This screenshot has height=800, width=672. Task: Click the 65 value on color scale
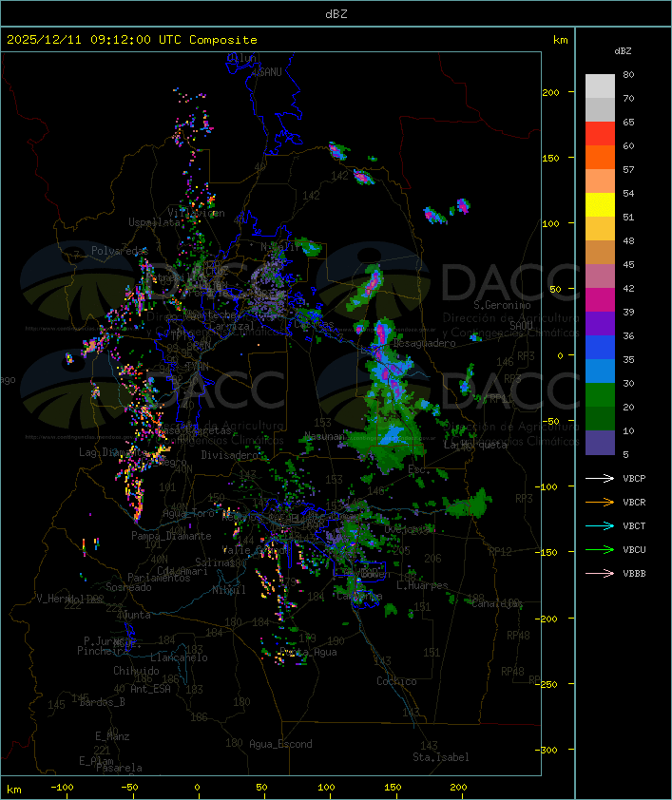coord(628,122)
